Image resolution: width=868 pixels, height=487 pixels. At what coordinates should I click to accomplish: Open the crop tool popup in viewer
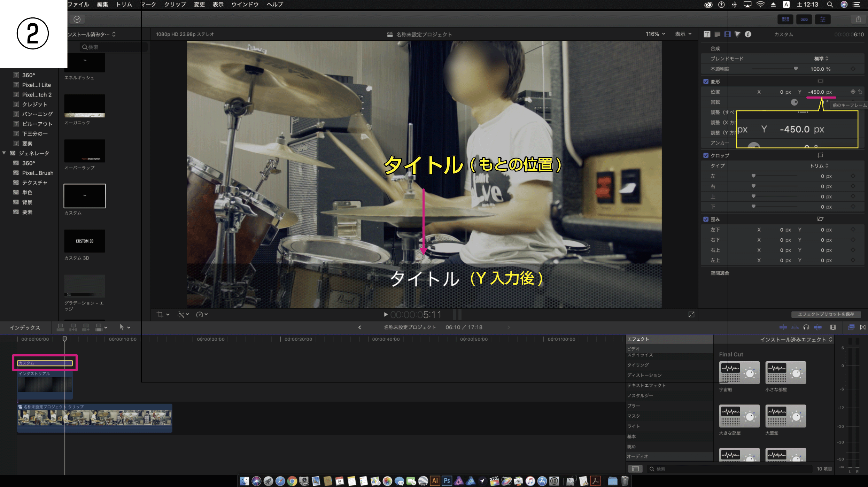coord(162,314)
